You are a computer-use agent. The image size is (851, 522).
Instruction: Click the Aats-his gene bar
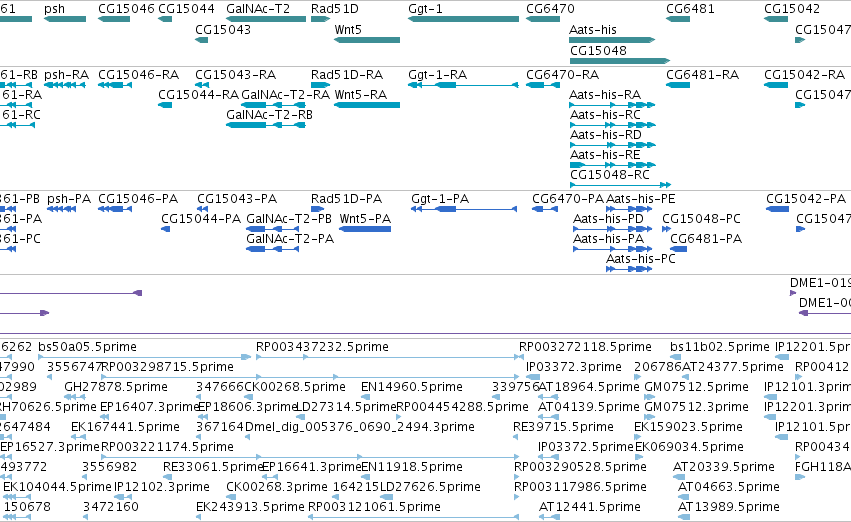point(612,40)
